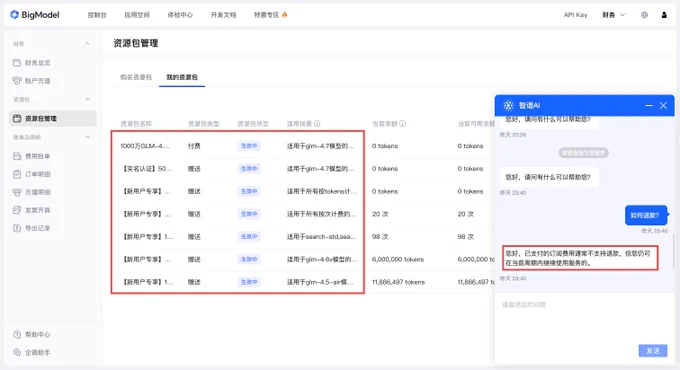Image resolution: width=680 pixels, height=370 pixels.
Task: Click the 11,886,497 tokens 当前余额 cell
Action: point(398,282)
